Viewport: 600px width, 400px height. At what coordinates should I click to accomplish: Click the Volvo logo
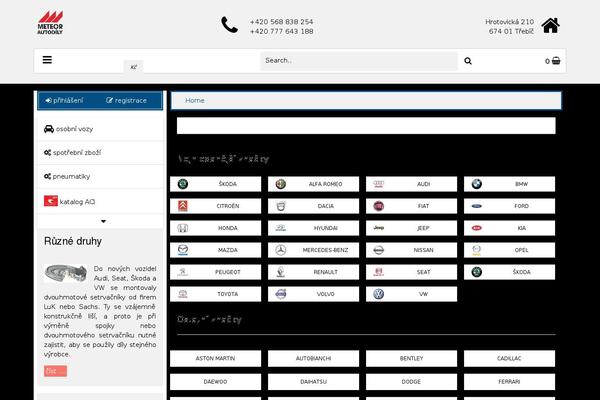(x=280, y=294)
